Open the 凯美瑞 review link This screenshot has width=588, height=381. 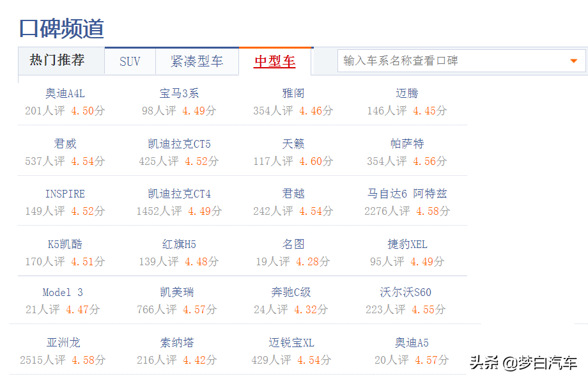click(176, 292)
